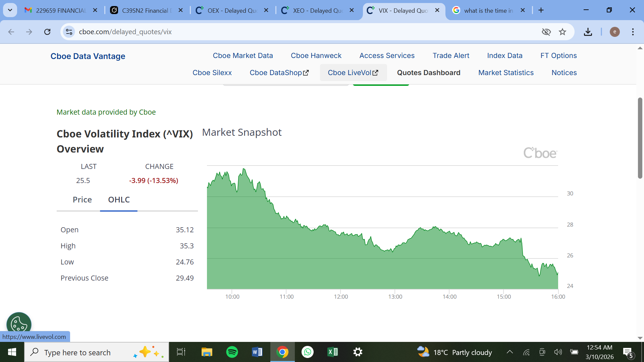Image resolution: width=644 pixels, height=362 pixels.
Task: Open the volume speaker tray icon
Action: (x=558, y=352)
